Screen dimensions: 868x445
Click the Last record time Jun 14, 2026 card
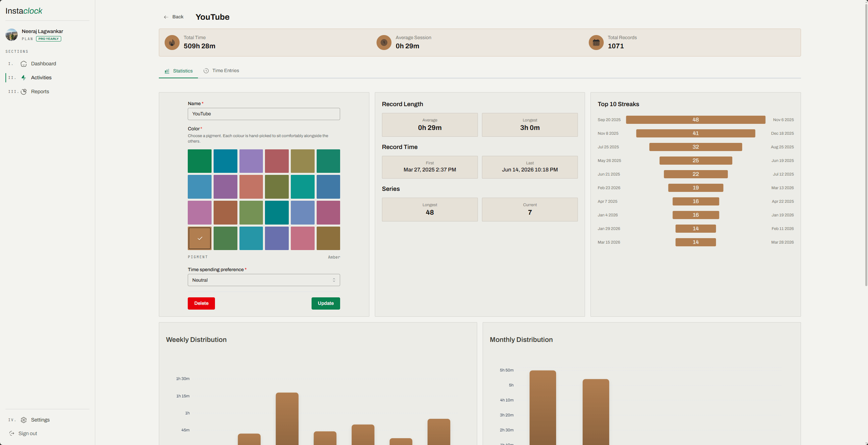point(530,167)
